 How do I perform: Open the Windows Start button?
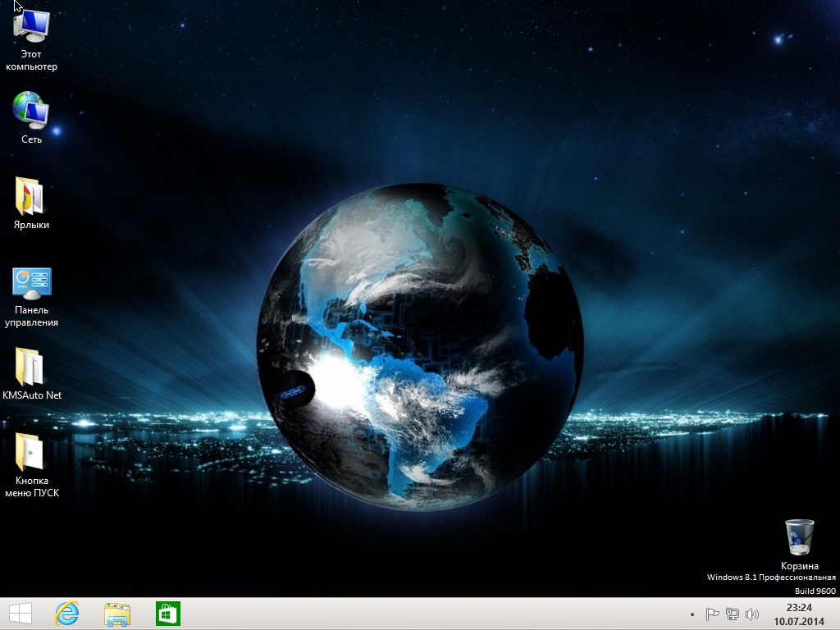tap(21, 614)
